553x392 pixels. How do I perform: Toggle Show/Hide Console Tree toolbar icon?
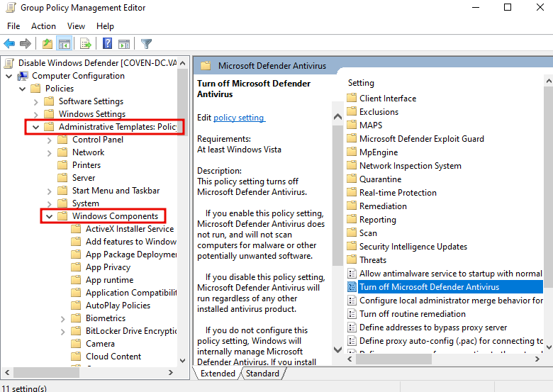pyautogui.click(x=65, y=44)
